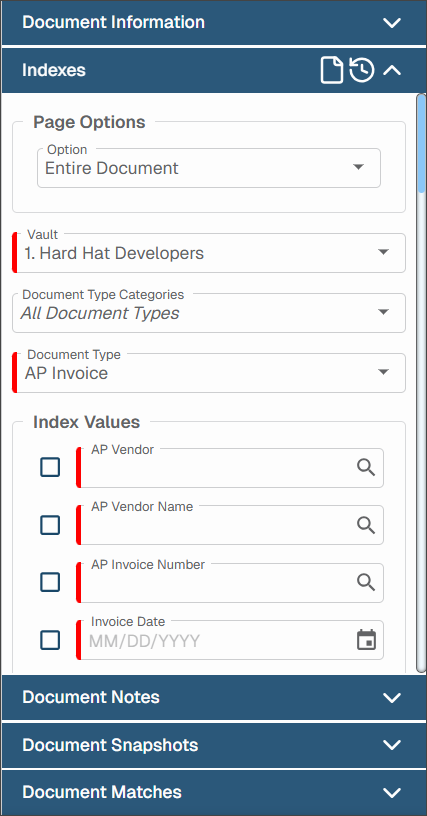The width and height of the screenshot is (427, 816).
Task: Select the Invoice Date checkbox
Action: (x=50, y=640)
